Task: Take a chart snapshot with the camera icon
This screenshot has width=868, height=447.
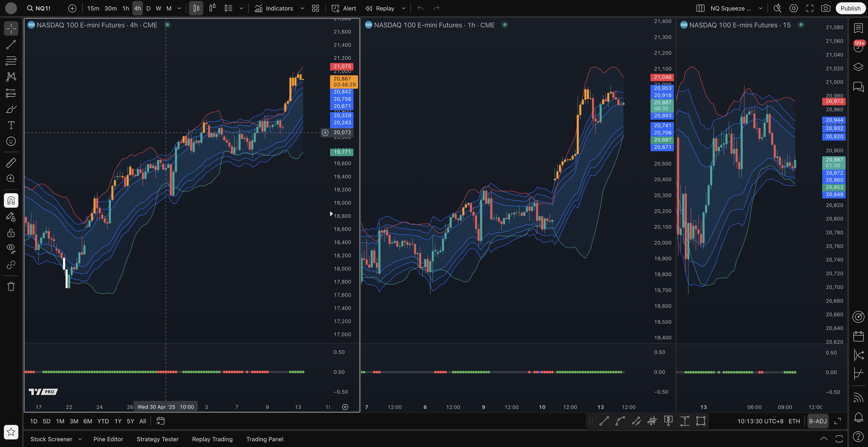Action: click(826, 8)
